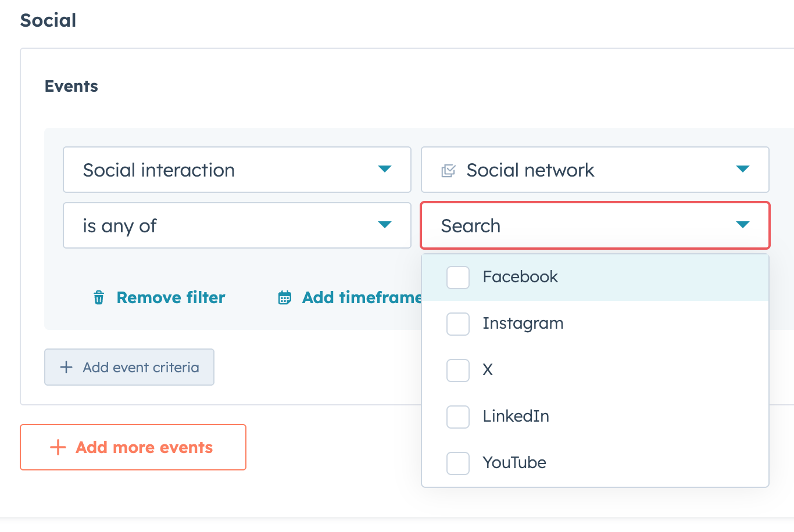794x532 pixels.
Task: Click the plus icon in Add more events
Action: [x=58, y=447]
